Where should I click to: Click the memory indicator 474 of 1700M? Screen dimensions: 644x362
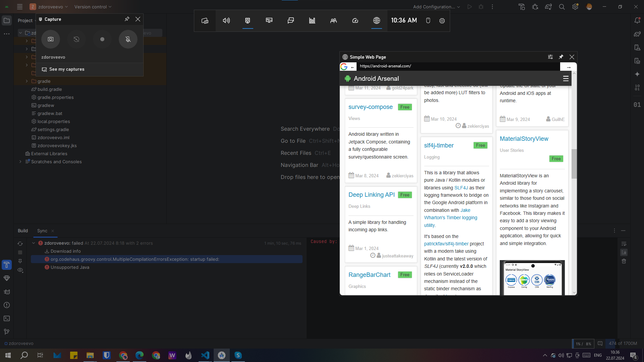pos(623,344)
